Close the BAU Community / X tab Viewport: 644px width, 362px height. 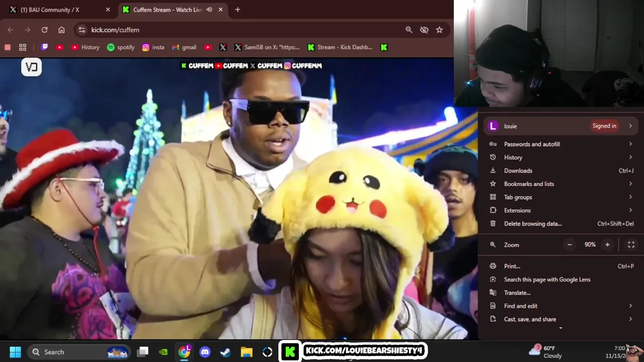[108, 10]
